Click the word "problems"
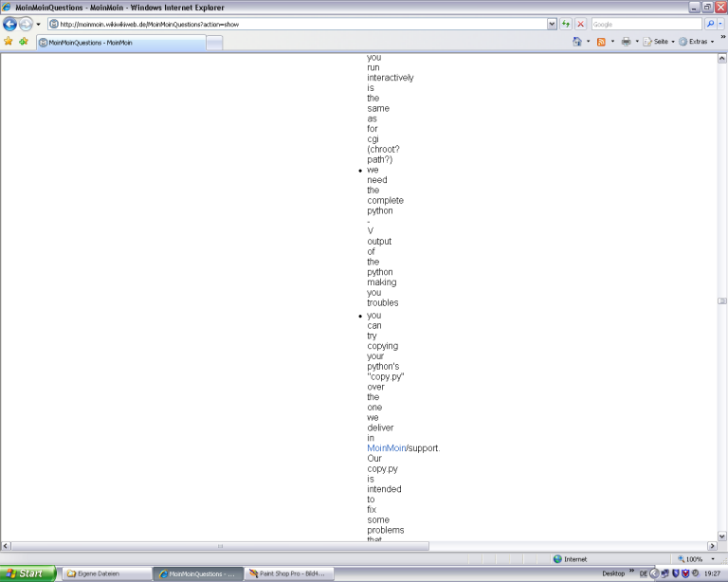Screen dimensions: 728x582 pos(386,530)
